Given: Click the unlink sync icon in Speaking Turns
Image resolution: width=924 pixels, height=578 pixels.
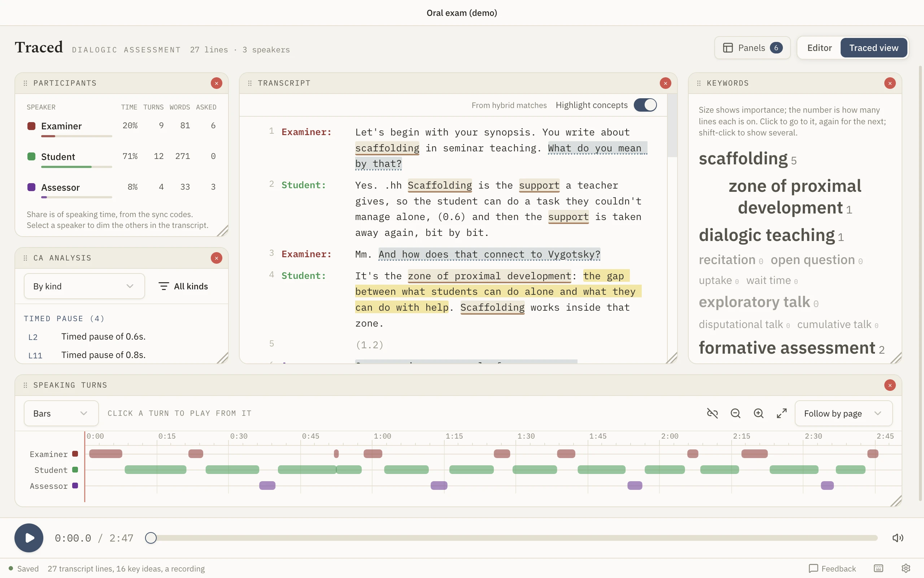Looking at the screenshot, I should (x=712, y=413).
